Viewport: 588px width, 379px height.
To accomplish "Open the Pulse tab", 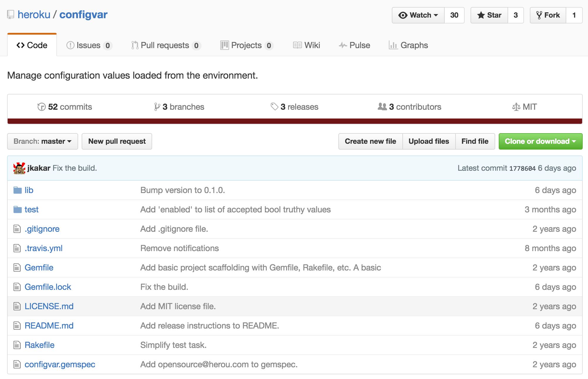I will tap(355, 45).
